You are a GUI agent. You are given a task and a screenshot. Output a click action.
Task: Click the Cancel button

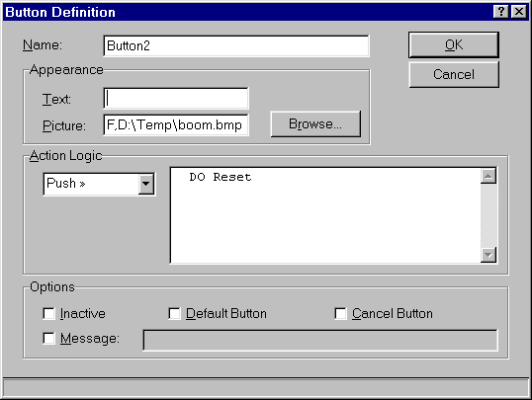[x=454, y=74]
